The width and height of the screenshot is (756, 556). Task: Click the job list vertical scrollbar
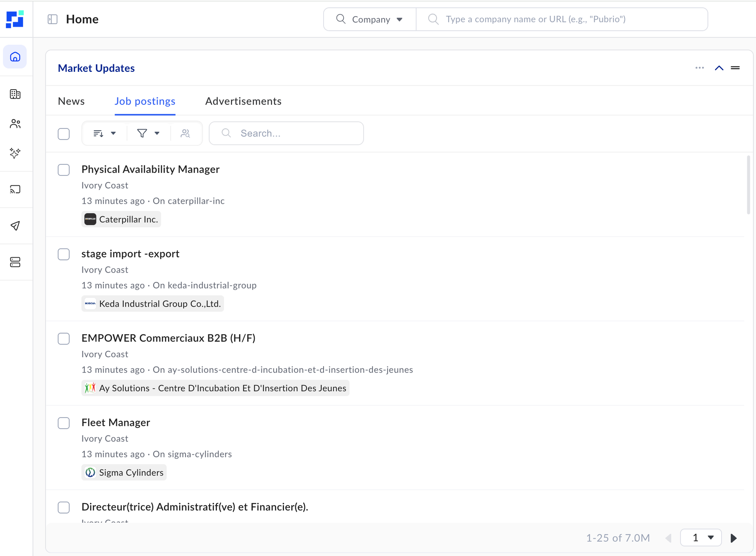point(748,185)
